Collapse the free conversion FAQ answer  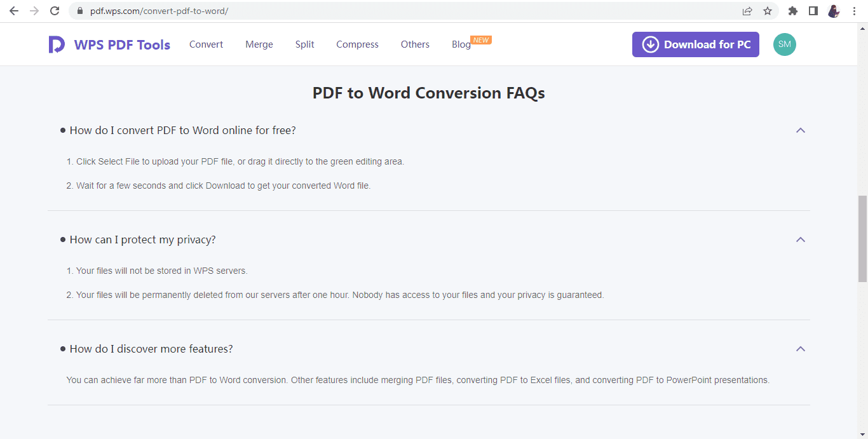point(800,130)
